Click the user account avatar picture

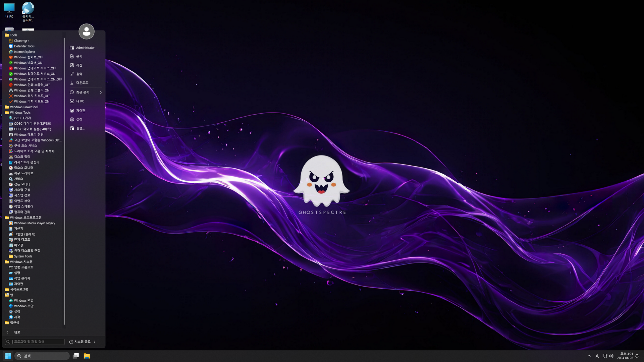click(87, 32)
